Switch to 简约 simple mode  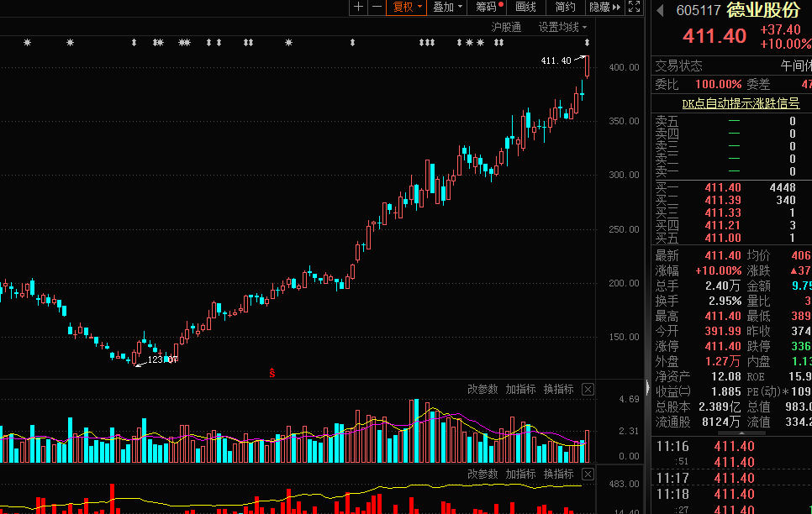pos(566,7)
